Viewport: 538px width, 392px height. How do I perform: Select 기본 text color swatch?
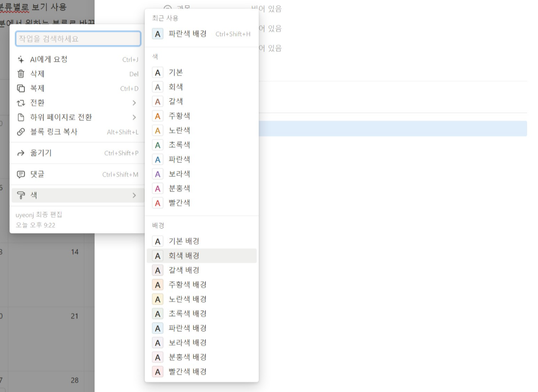point(158,72)
